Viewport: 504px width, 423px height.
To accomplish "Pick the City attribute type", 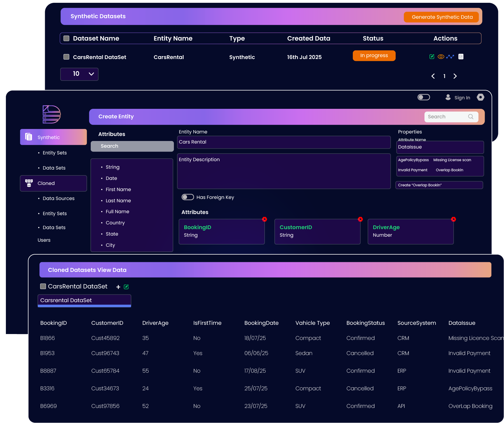I will pyautogui.click(x=110, y=245).
